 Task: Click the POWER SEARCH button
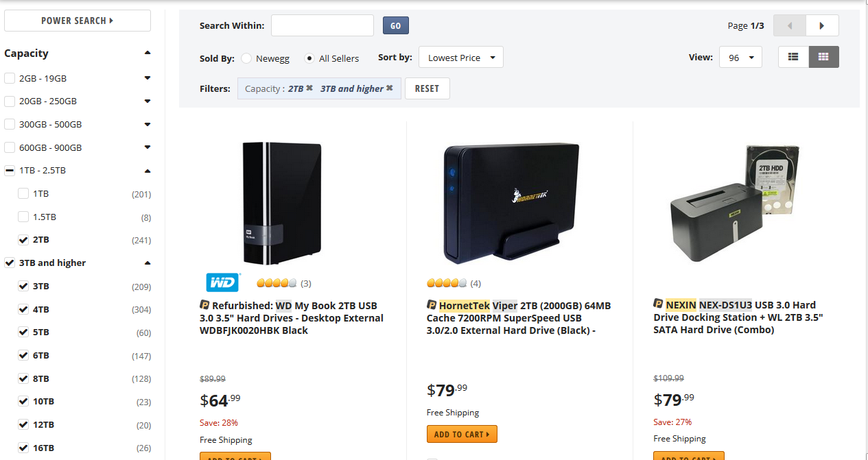pos(78,21)
